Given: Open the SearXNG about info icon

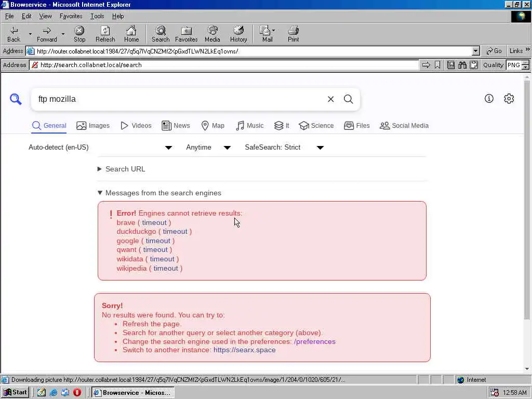Looking at the screenshot, I should click(489, 98).
